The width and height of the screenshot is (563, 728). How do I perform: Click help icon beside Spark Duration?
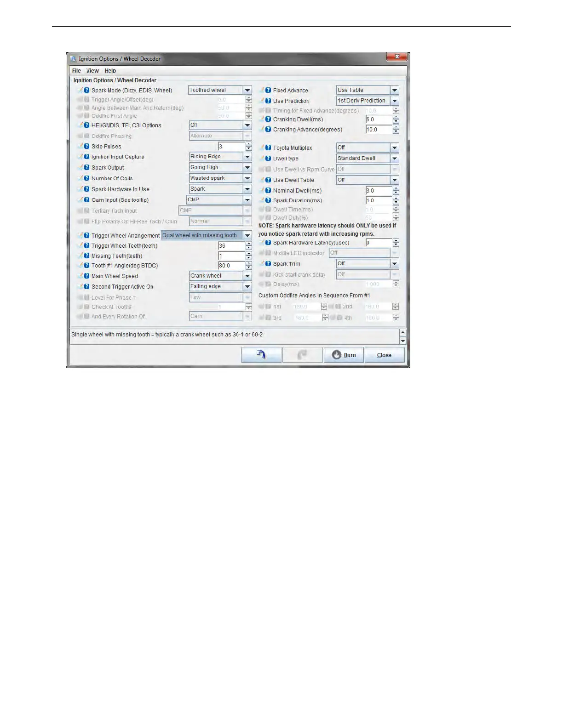(x=268, y=200)
